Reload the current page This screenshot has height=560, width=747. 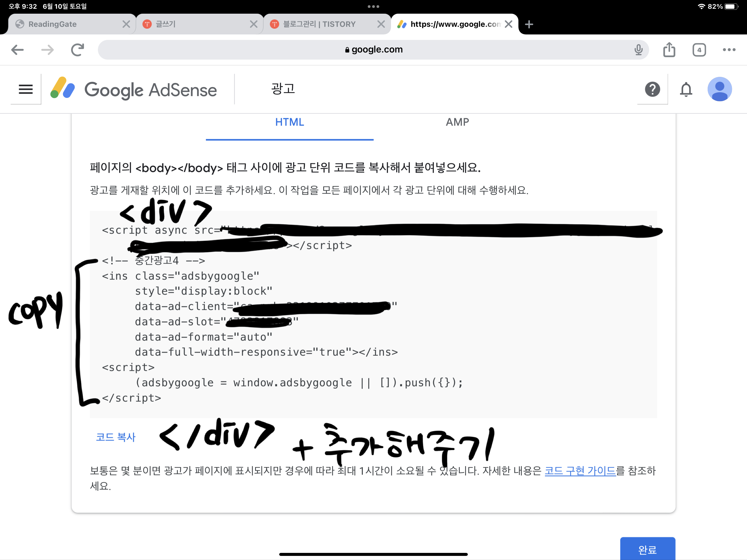coord(77,50)
